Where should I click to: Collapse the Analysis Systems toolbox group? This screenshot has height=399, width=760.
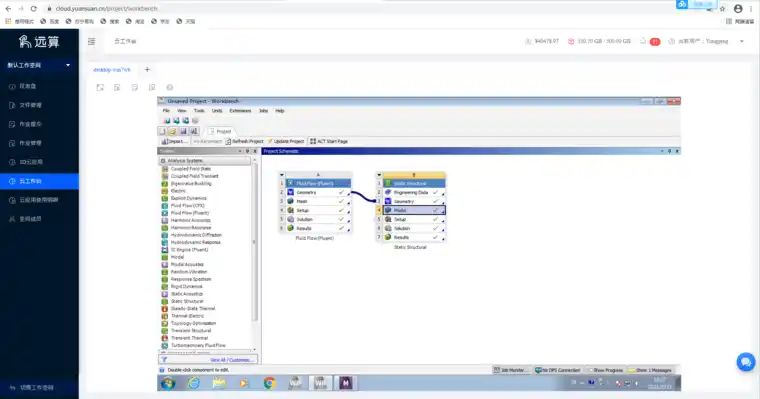[x=163, y=160]
